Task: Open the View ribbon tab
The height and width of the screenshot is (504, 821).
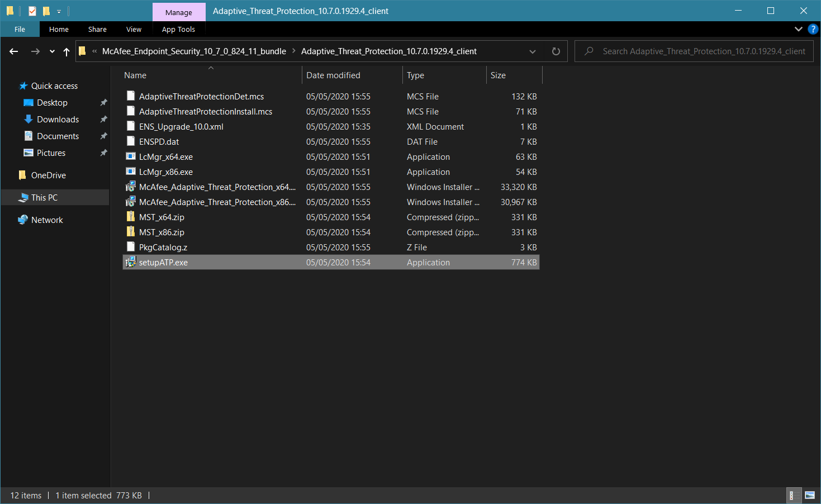Action: pos(134,29)
